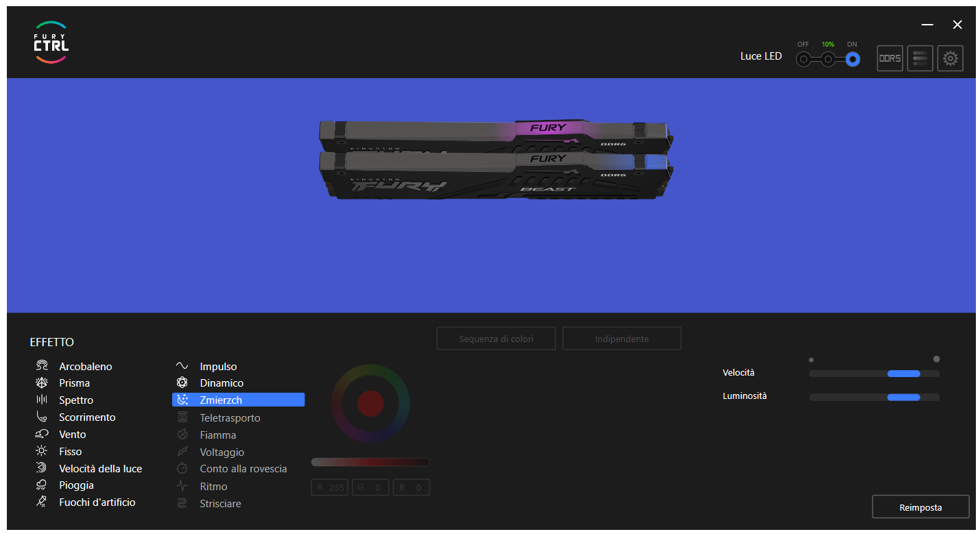Choose the Scorrimento effect label
This screenshot has width=980, height=534.
click(87, 417)
